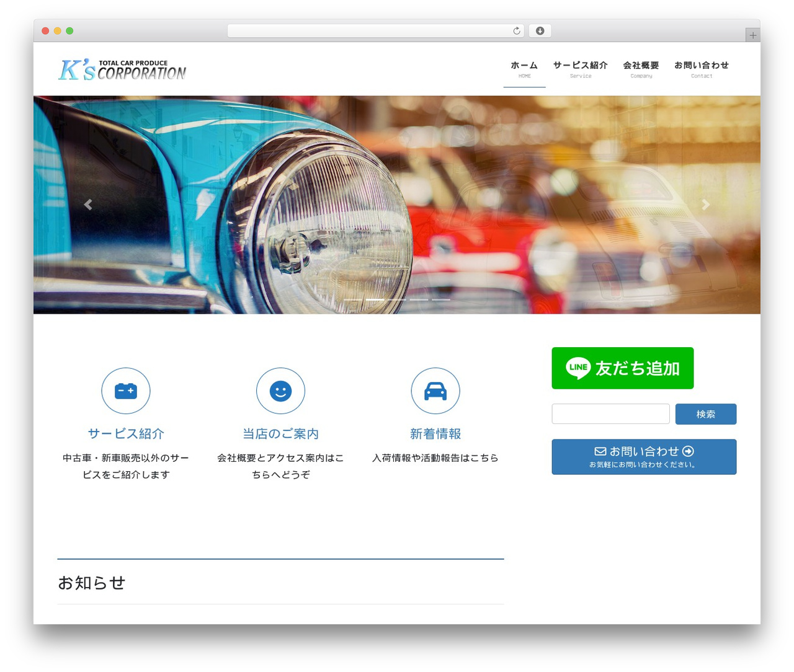Open the browser downloads button
794x672 pixels.
tap(540, 31)
